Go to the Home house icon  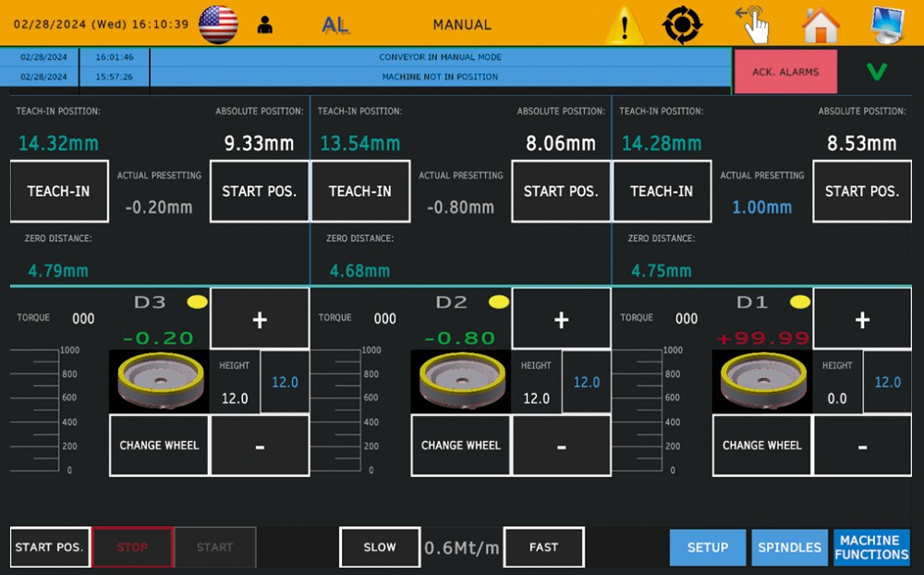(821, 25)
